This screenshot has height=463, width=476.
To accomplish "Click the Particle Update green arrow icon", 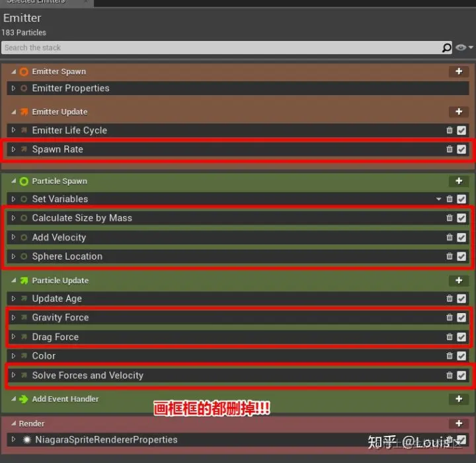I will (24, 281).
